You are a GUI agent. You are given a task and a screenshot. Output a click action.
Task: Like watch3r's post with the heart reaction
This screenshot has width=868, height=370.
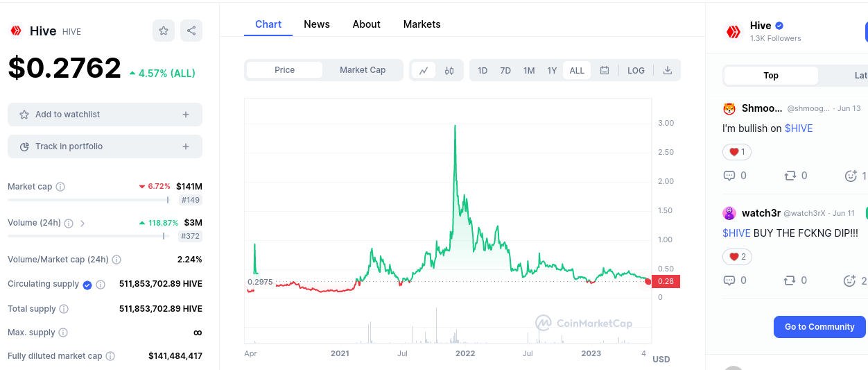(737, 257)
